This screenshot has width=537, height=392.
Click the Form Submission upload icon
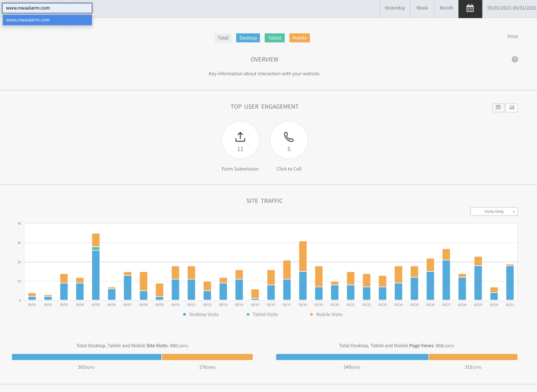(240, 137)
